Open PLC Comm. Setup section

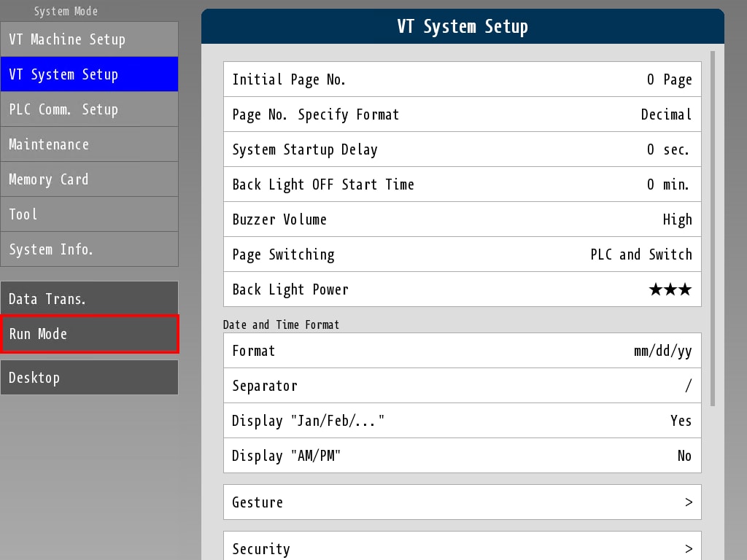point(89,109)
